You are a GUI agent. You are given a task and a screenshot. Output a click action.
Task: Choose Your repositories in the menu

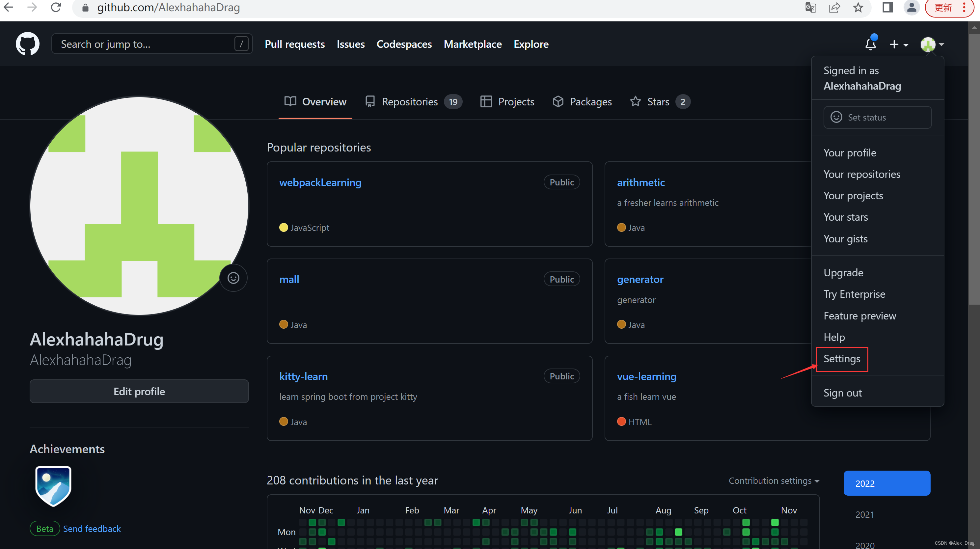click(x=862, y=174)
